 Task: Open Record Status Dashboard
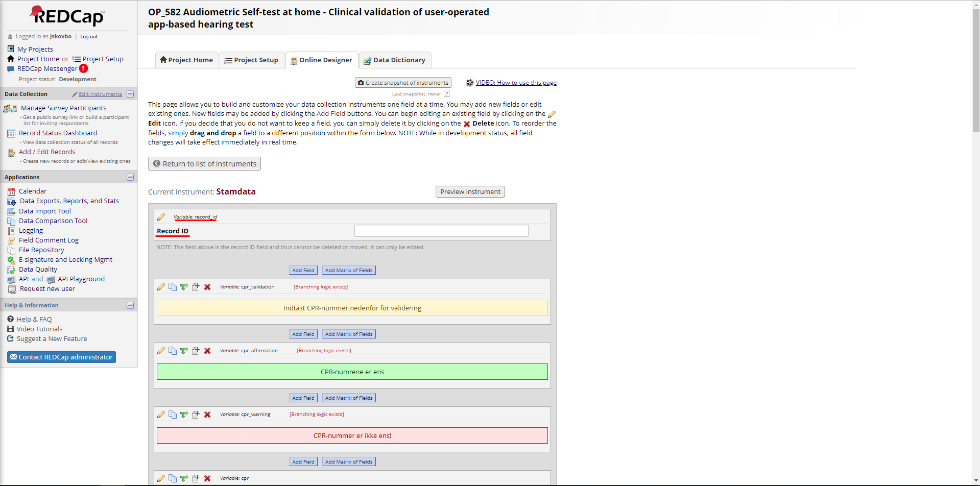(x=58, y=133)
